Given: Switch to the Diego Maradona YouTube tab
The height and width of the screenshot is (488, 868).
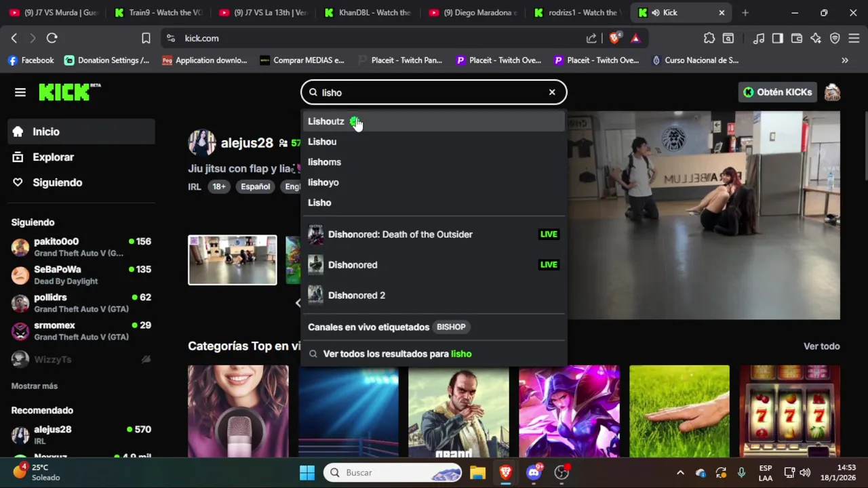Looking at the screenshot, I should point(473,12).
